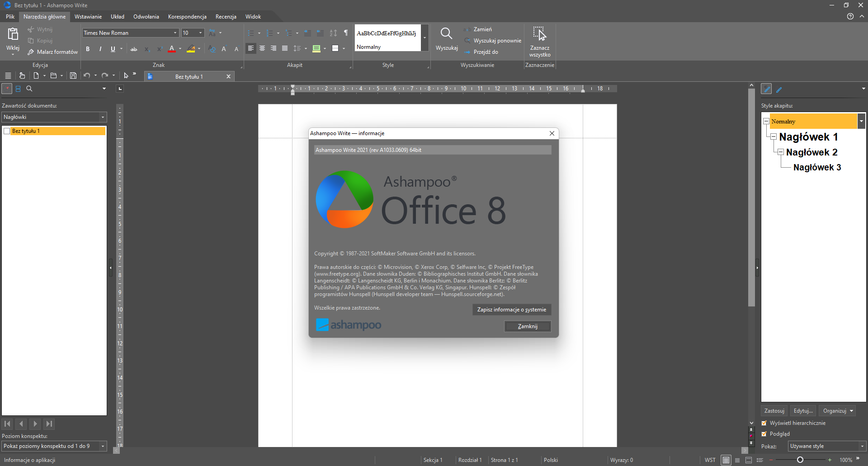The height and width of the screenshot is (466, 868).
Task: Close the Ashampoo Write information dialog
Action: coord(552,133)
